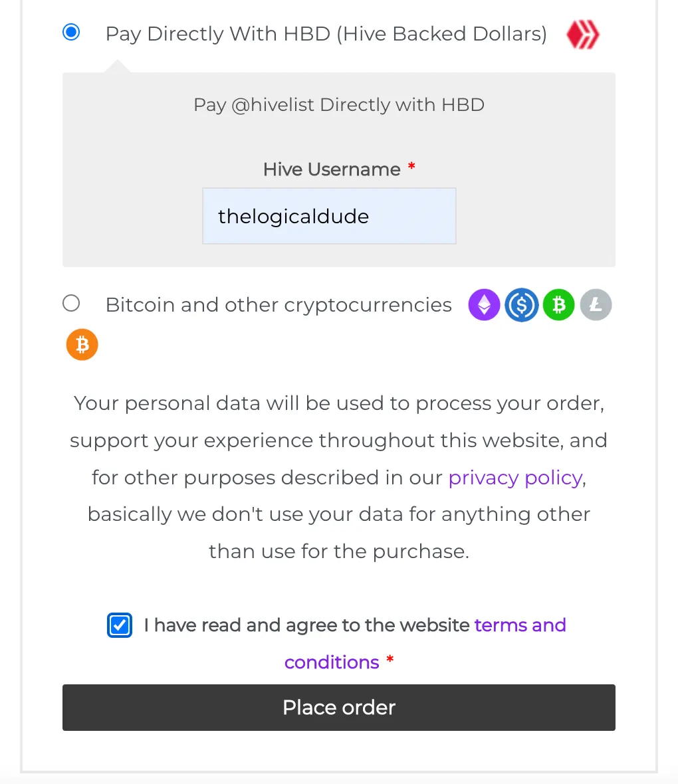Click the personal data notice paragraph

click(339, 478)
